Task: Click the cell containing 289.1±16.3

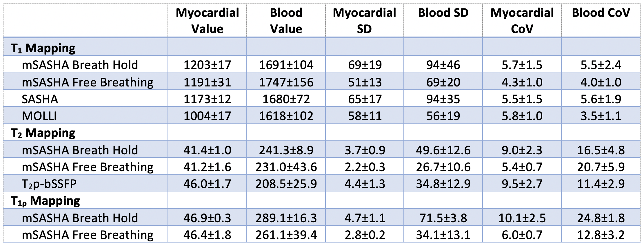Action: coord(286,218)
